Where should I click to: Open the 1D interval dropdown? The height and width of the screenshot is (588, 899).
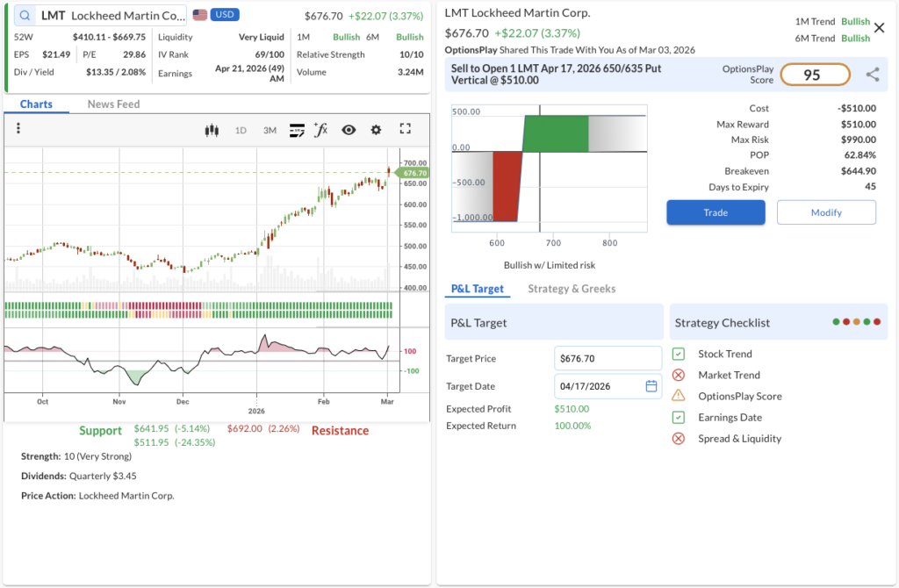click(x=241, y=130)
